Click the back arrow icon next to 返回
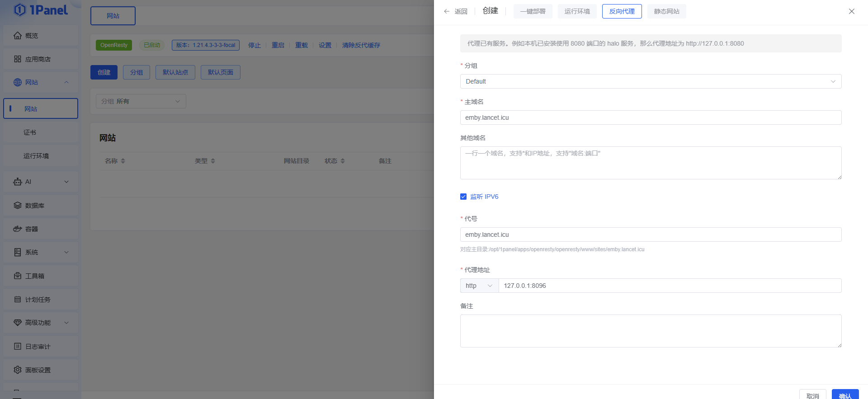Viewport: 868px width, 399px height. (447, 11)
